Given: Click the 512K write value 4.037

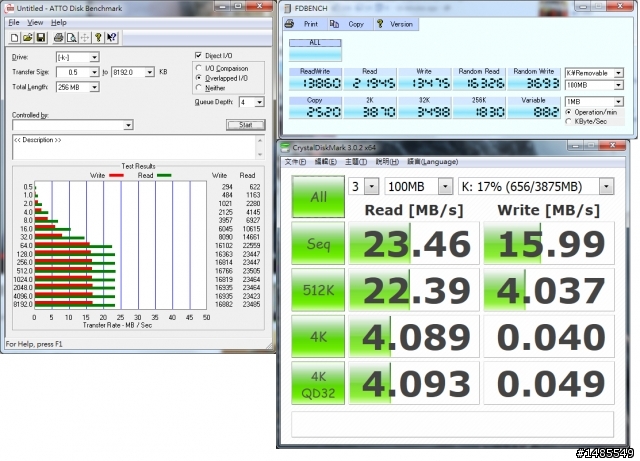Looking at the screenshot, I should coord(549,290).
